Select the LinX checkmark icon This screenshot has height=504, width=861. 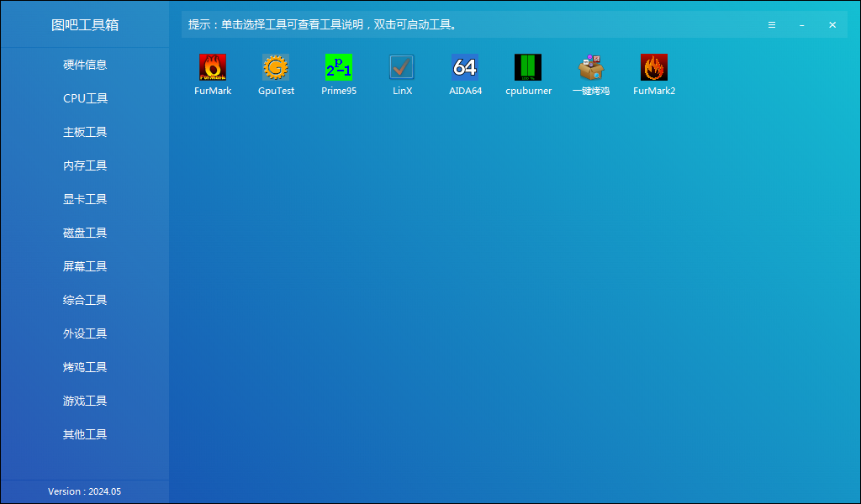pos(402,67)
